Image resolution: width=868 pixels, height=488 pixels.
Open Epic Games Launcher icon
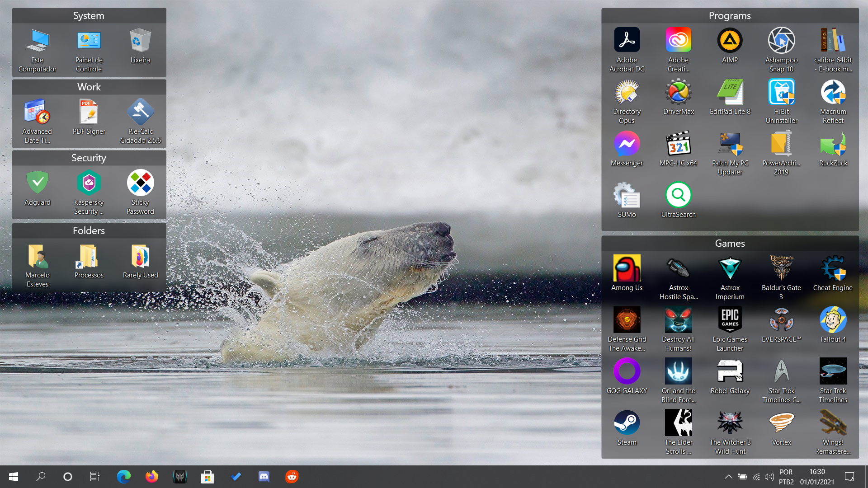click(730, 320)
